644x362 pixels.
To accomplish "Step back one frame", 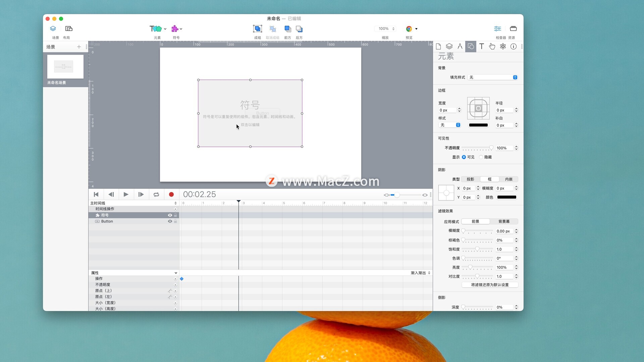I will click(111, 194).
